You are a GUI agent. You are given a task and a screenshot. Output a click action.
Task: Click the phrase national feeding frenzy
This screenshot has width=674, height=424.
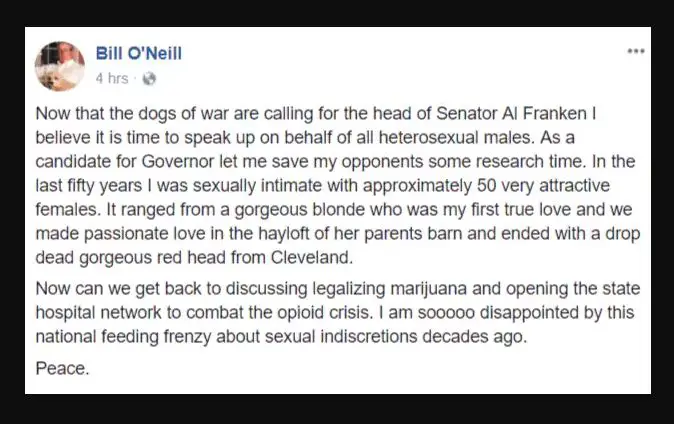pyautogui.click(x=123, y=337)
